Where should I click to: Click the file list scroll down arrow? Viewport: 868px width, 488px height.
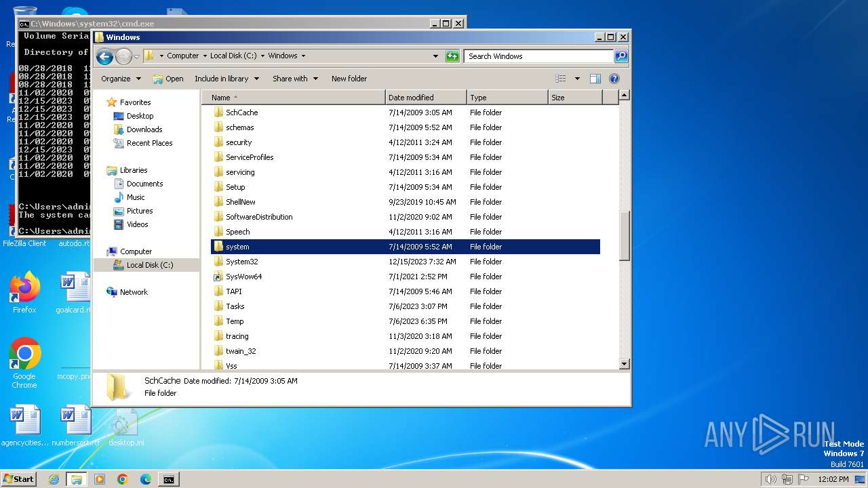[x=625, y=364]
